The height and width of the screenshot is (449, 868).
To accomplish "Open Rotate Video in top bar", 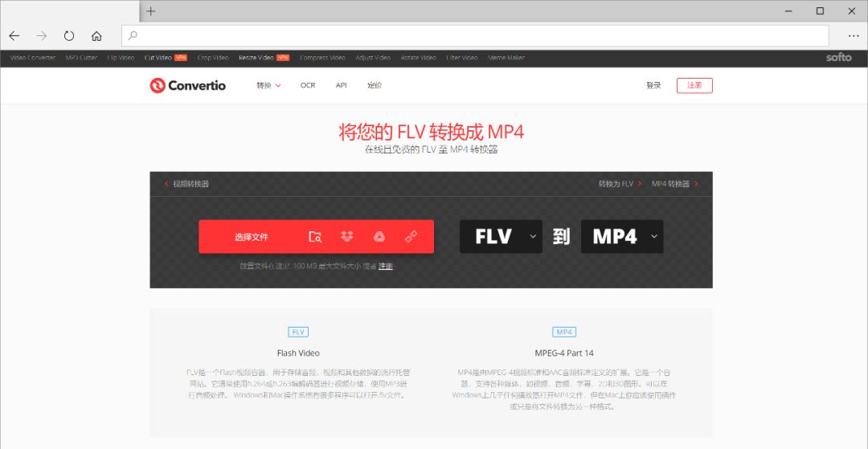I will pos(418,58).
